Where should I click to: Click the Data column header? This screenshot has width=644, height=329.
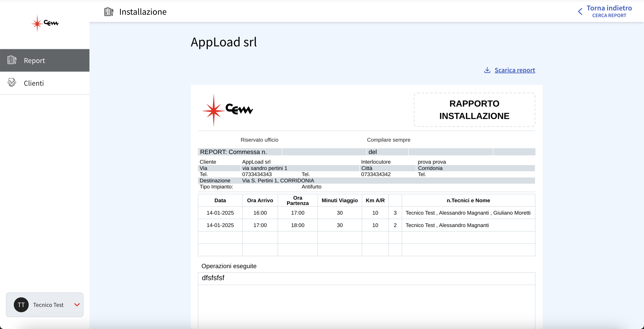tap(220, 200)
